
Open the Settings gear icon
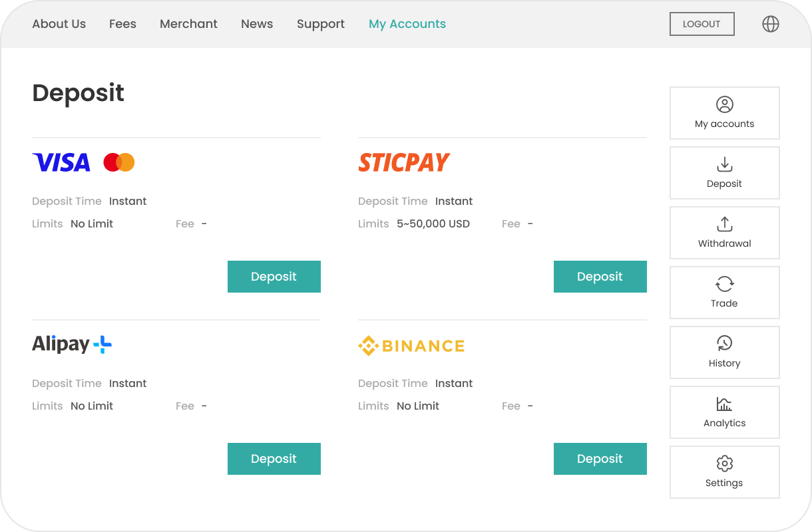[724, 464]
